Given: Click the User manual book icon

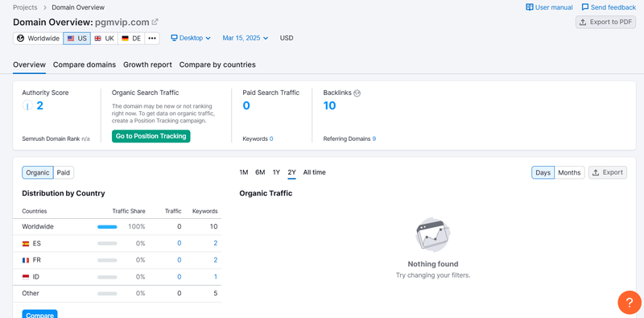Looking at the screenshot, I should coord(530,7).
